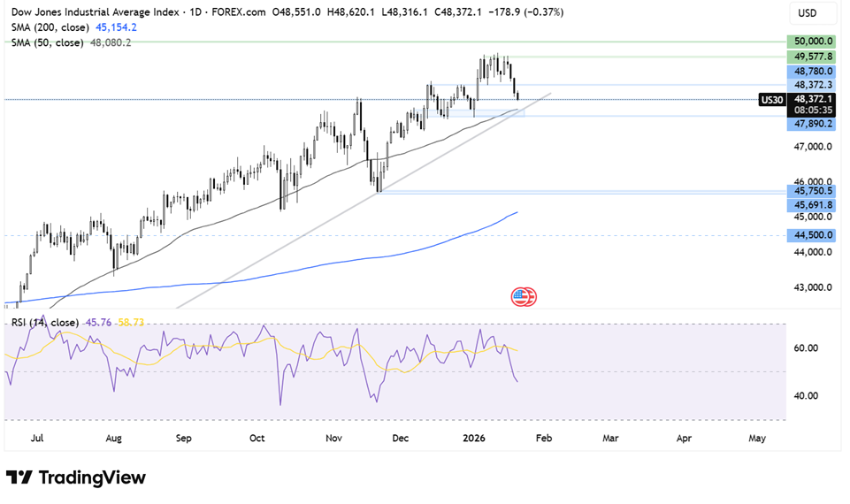Click the Apr time axis label

click(x=684, y=438)
